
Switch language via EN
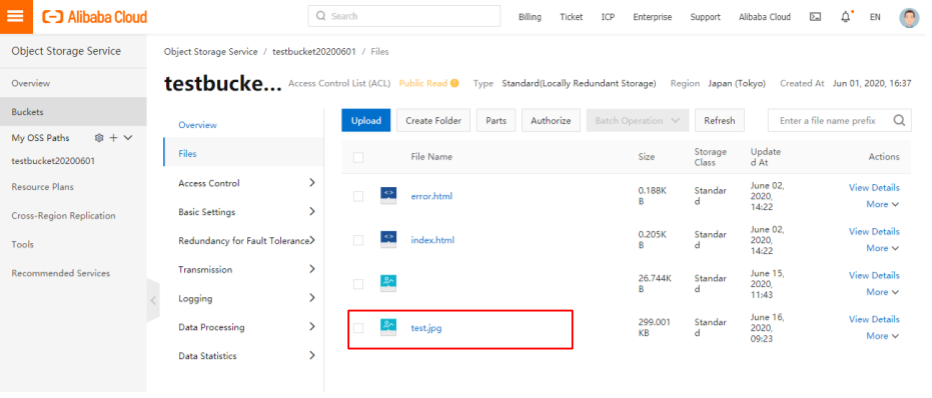pos(875,17)
